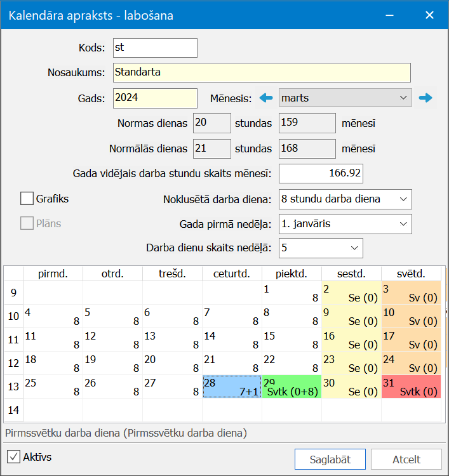The height and width of the screenshot is (476, 449).
Task: Click the Normālās stundas field showing 168
Action: point(307,149)
